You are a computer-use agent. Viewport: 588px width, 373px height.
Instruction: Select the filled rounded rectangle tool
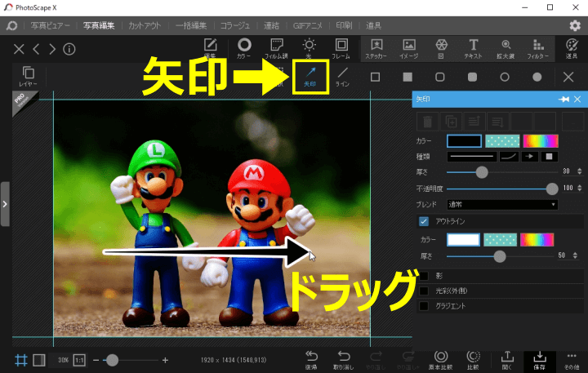473,77
